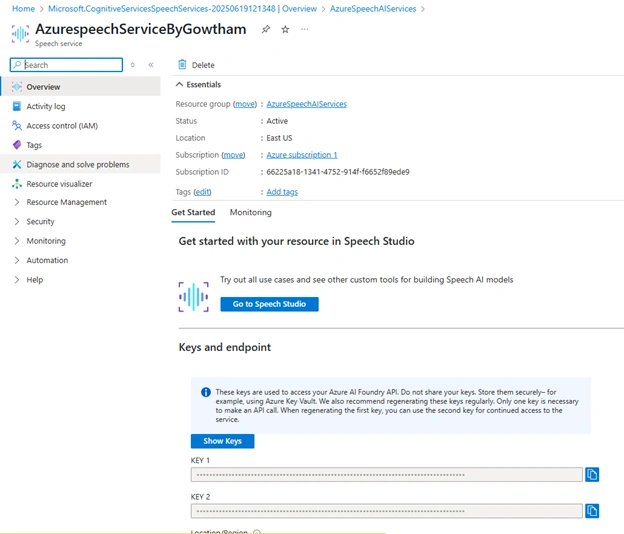Viewport: 624px width, 534px height.
Task: Click the East US location value
Action: click(279, 138)
